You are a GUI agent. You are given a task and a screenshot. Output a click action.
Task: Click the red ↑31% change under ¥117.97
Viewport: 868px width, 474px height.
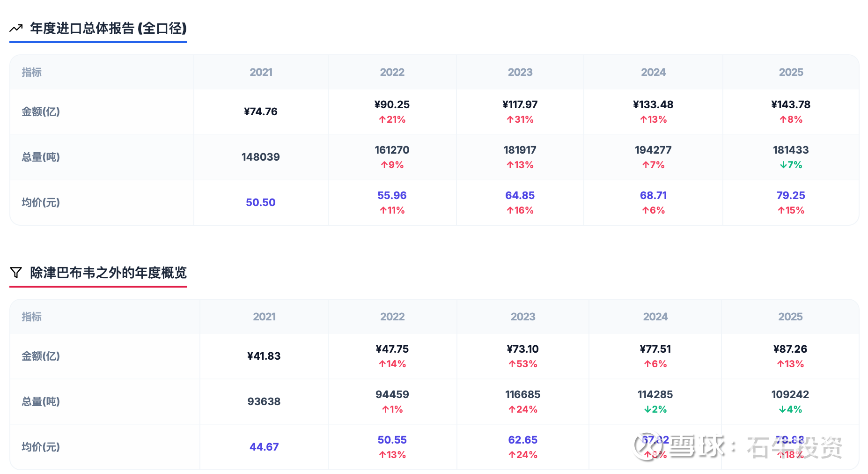click(520, 119)
